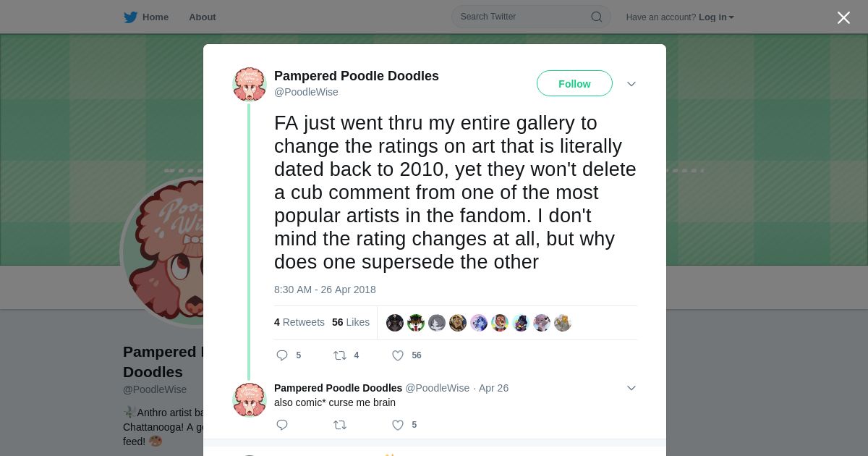
Task: Click the search magnifier icon
Action: pos(597,17)
